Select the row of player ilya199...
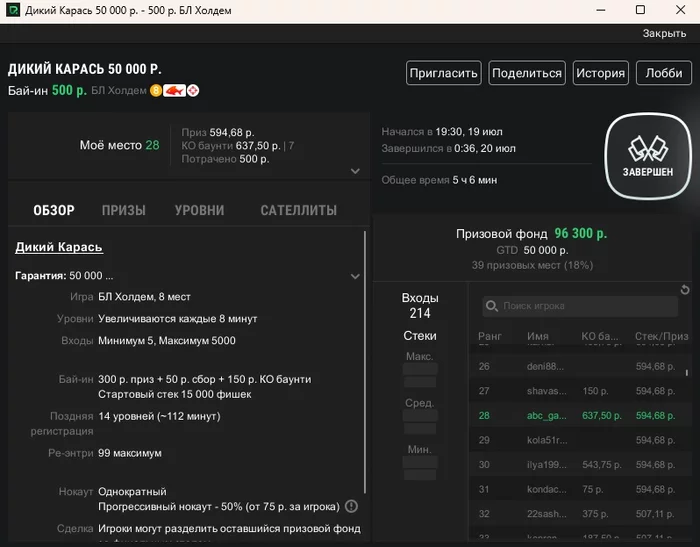This screenshot has height=547, width=700. 578,465
